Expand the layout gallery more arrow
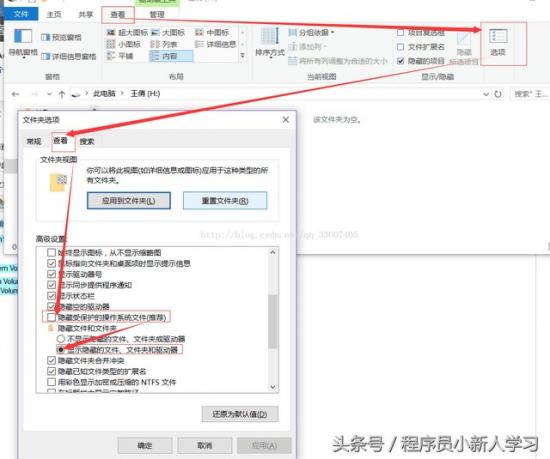The image size is (550, 459). [242, 55]
